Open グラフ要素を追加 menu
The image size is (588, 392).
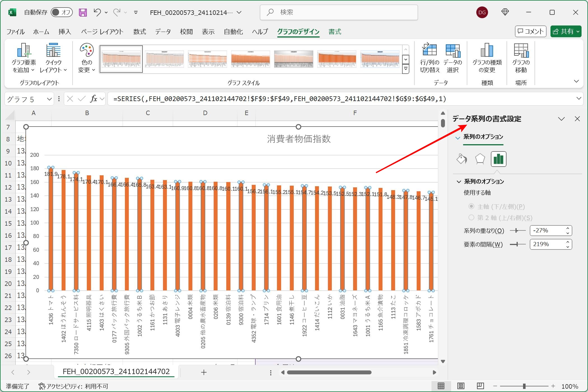24,58
